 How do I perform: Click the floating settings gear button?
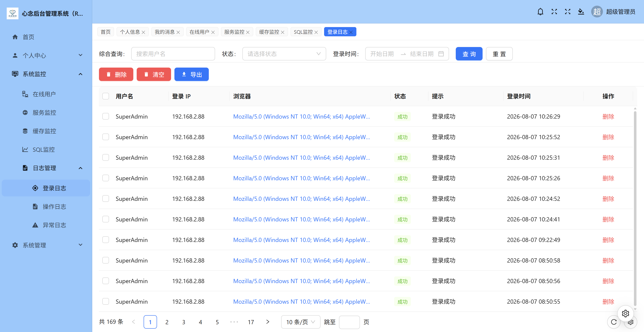(625, 313)
